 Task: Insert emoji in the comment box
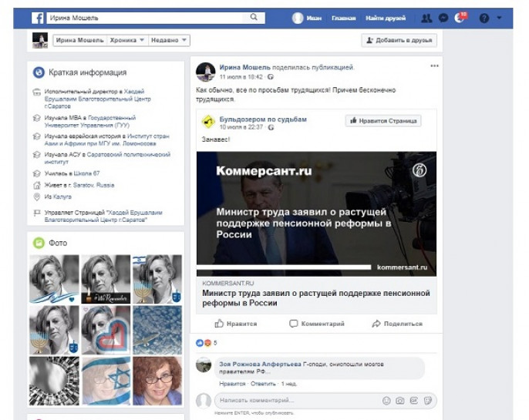[386, 401]
